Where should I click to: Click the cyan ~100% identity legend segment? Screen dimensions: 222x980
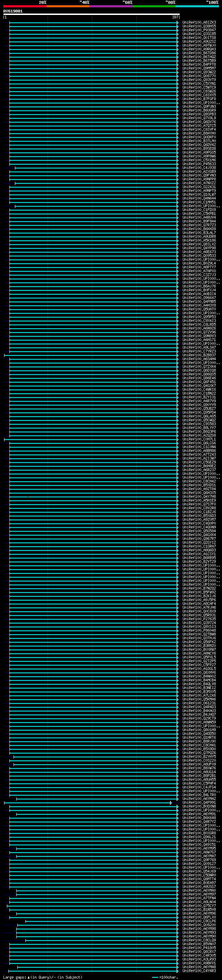pos(197,6)
